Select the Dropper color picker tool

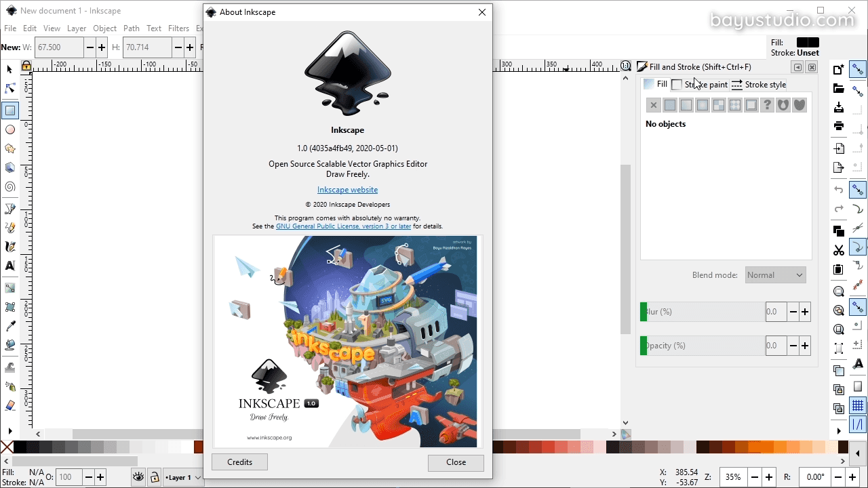9,326
